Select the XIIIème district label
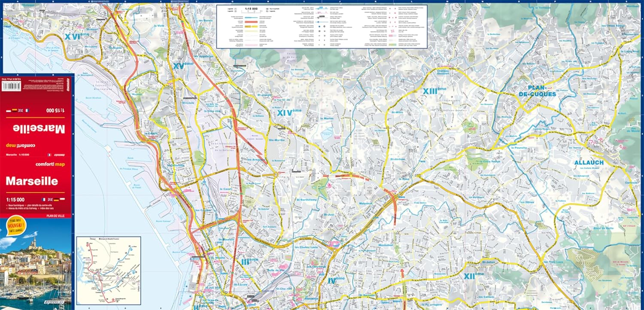 pos(434,91)
